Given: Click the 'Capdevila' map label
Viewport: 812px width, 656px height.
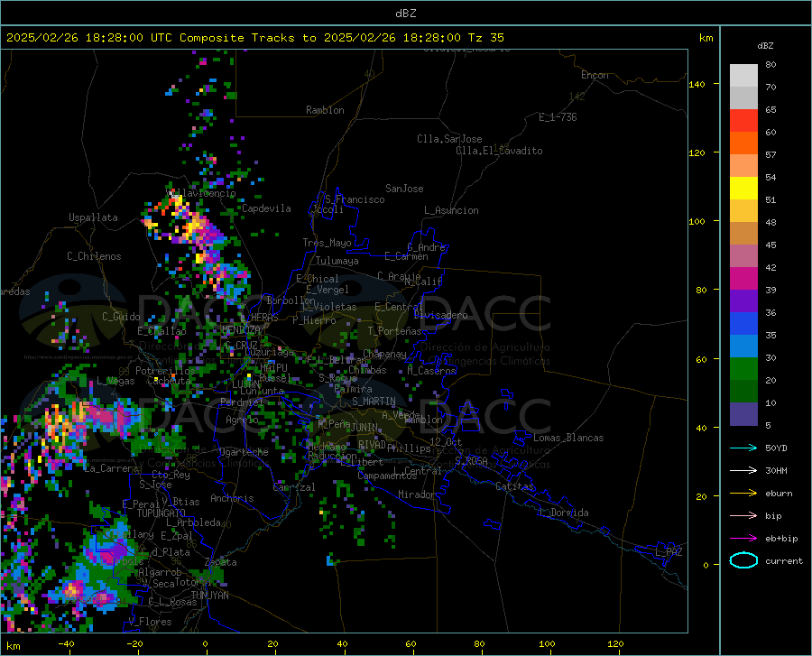Looking at the screenshot, I should (x=266, y=208).
